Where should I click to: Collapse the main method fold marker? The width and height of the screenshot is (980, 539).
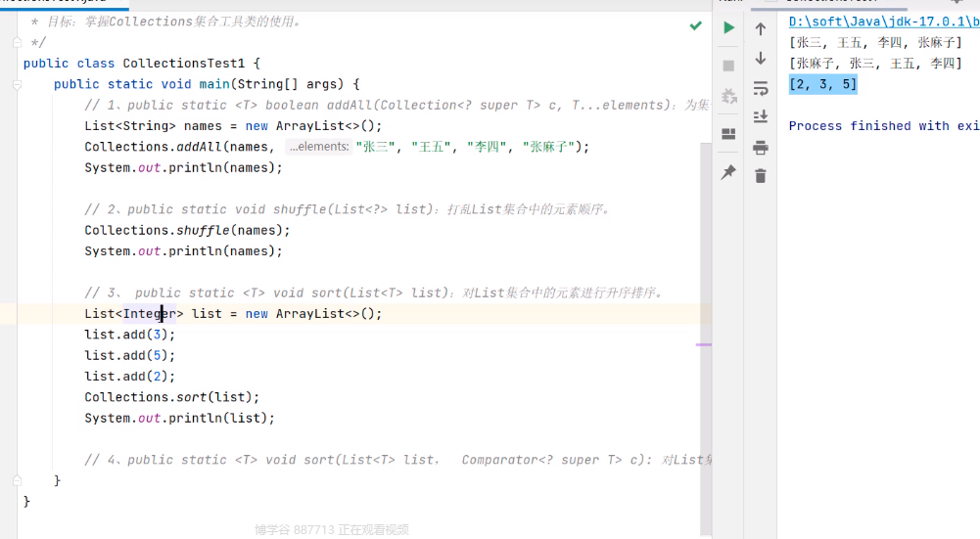point(17,84)
